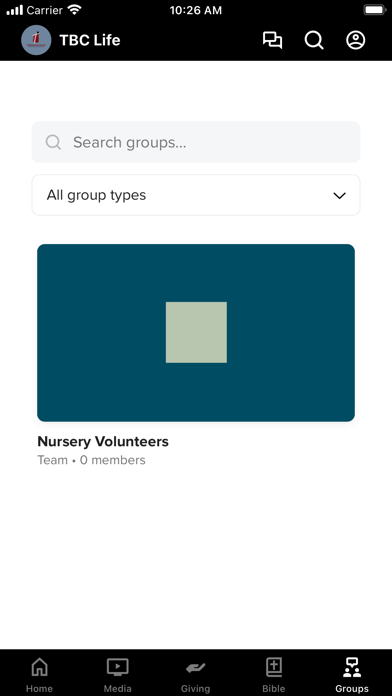This screenshot has width=392, height=696.
Task: Switch to the Media tab
Action: pos(118,675)
